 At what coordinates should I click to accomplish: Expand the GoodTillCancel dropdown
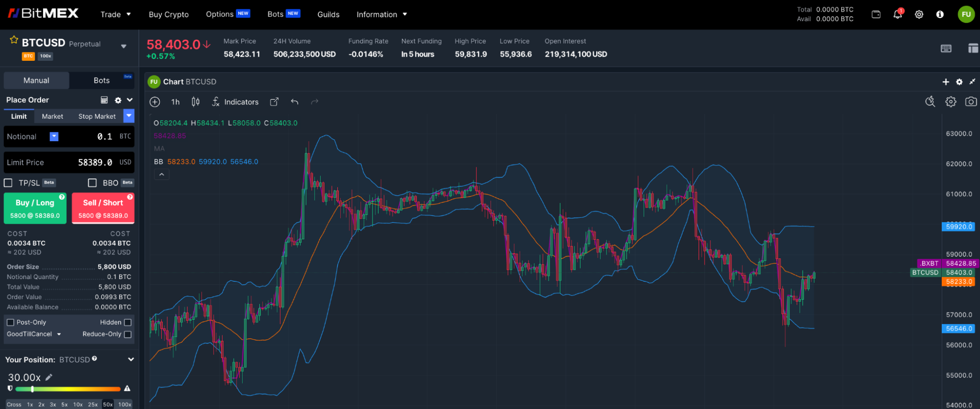[34, 334]
